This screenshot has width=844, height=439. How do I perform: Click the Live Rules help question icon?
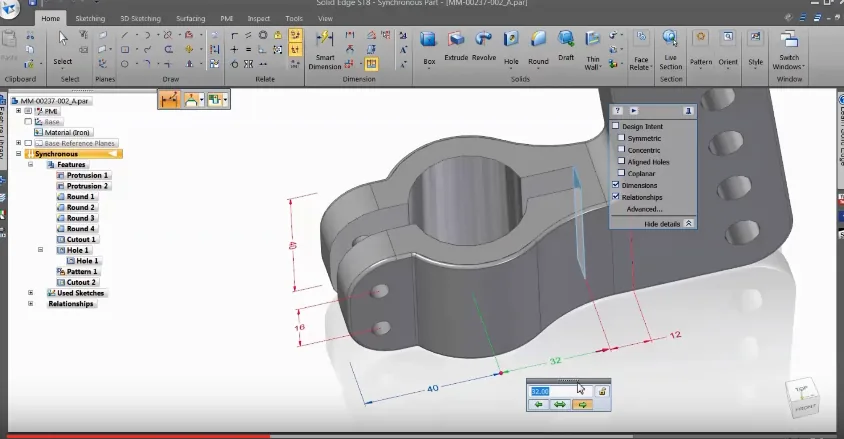point(617,110)
